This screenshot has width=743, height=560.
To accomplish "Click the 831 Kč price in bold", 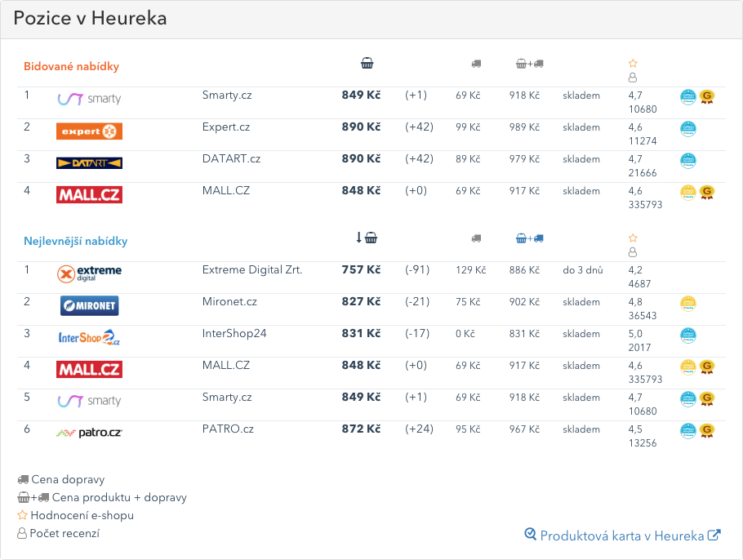I will (361, 334).
